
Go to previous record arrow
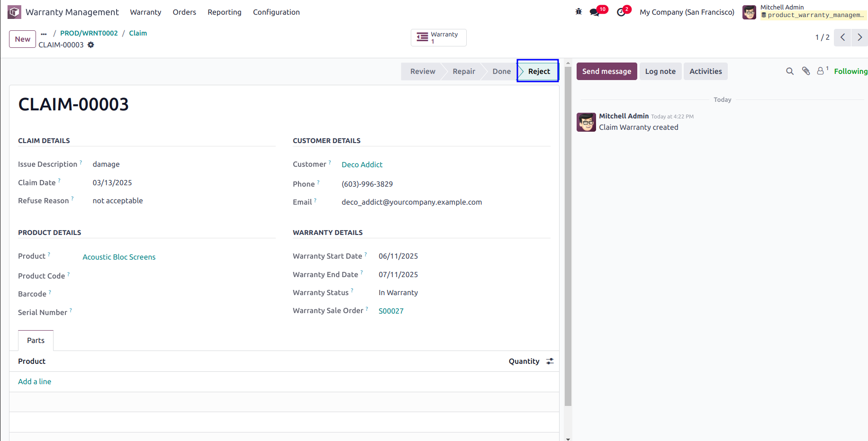pyautogui.click(x=842, y=37)
